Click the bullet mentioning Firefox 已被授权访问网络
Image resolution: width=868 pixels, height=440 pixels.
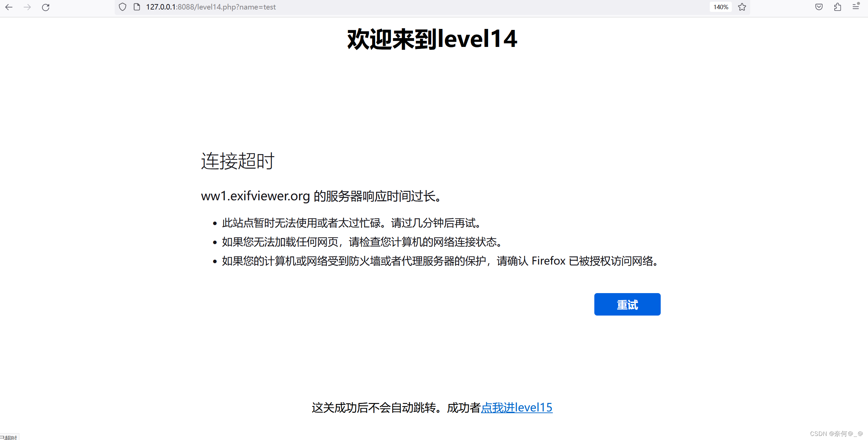coord(440,261)
